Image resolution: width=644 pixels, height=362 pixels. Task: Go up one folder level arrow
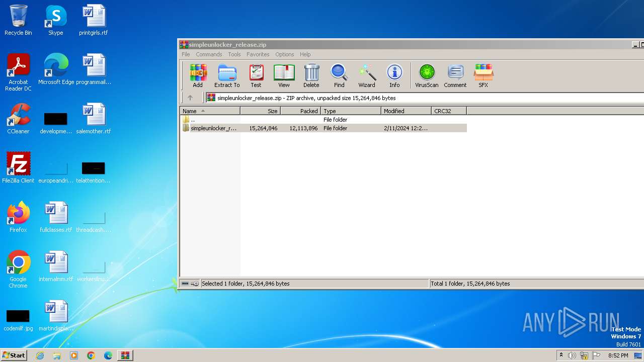click(190, 98)
